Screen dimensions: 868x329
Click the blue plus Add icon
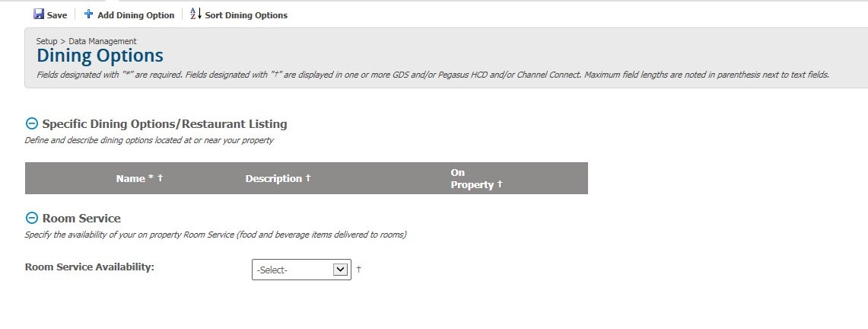[x=88, y=14]
